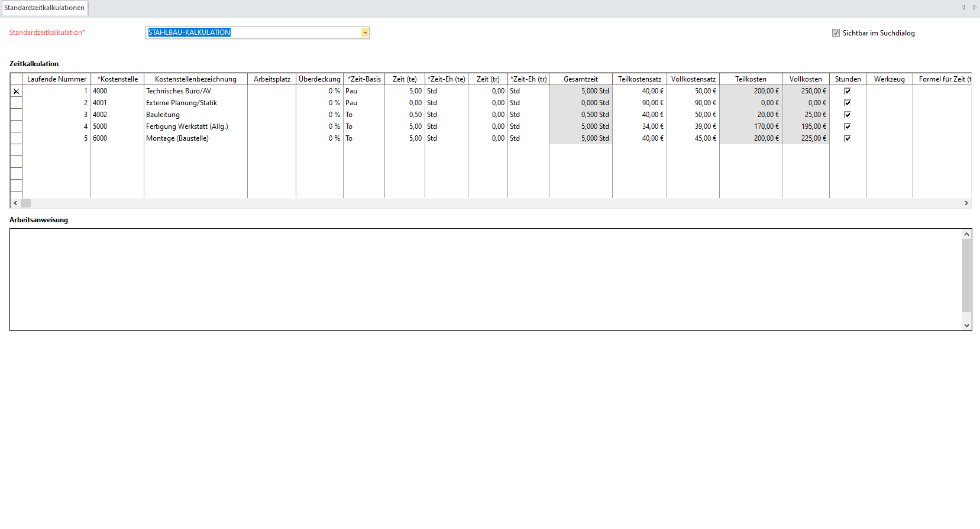Click the tab scroll left arrow

963,8
